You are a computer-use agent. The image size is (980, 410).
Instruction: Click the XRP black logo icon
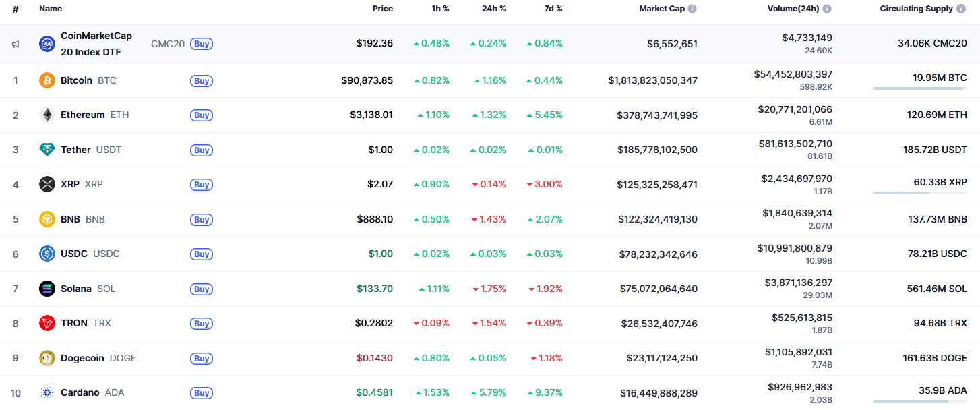point(47,184)
